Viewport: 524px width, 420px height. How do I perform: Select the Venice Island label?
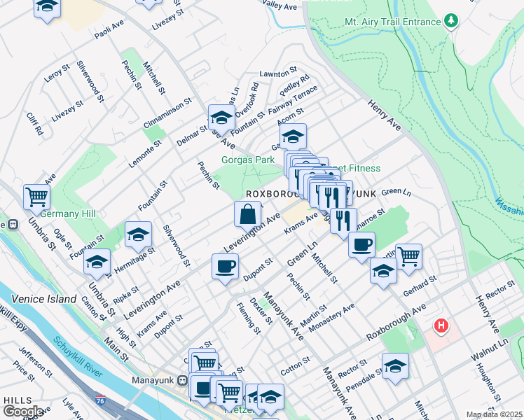pos(44,299)
